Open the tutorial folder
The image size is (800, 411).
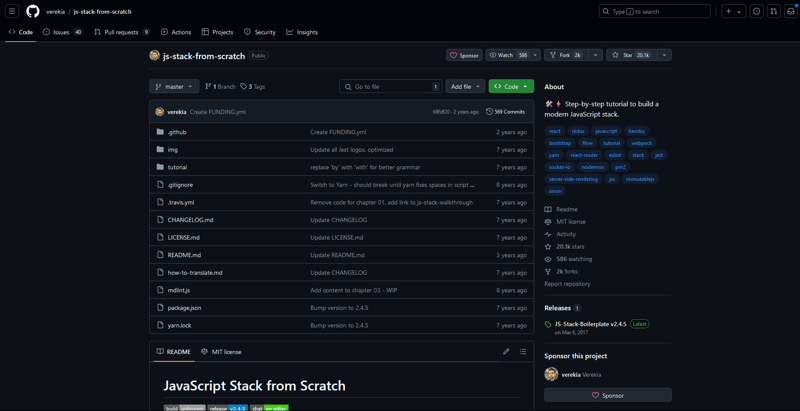[177, 167]
